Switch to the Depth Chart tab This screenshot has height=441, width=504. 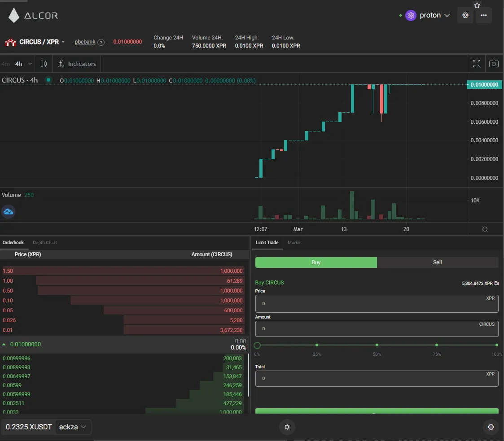(x=45, y=243)
